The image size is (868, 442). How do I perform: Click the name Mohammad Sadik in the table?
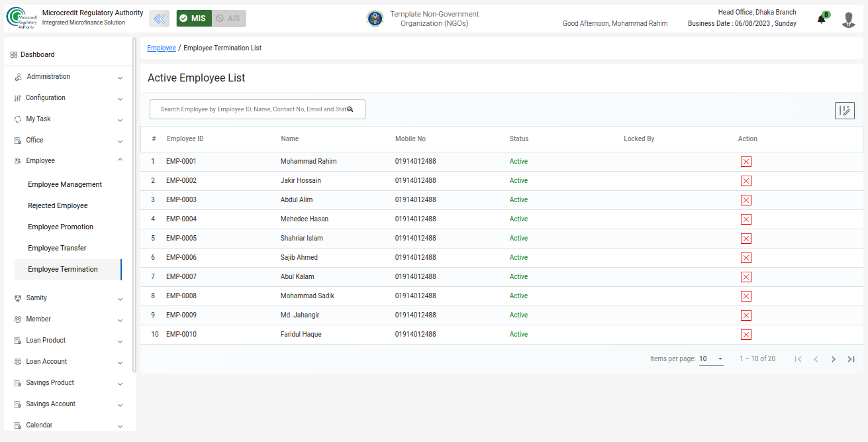pos(307,296)
